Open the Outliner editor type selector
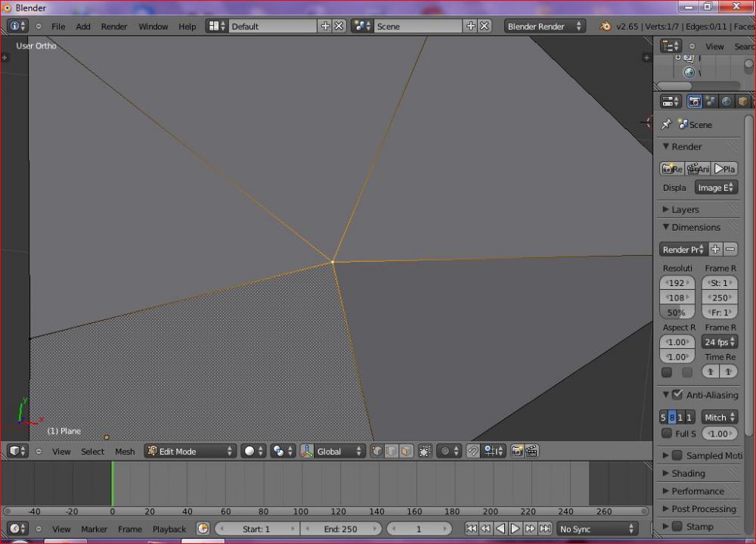This screenshot has width=756, height=544. pos(671,46)
